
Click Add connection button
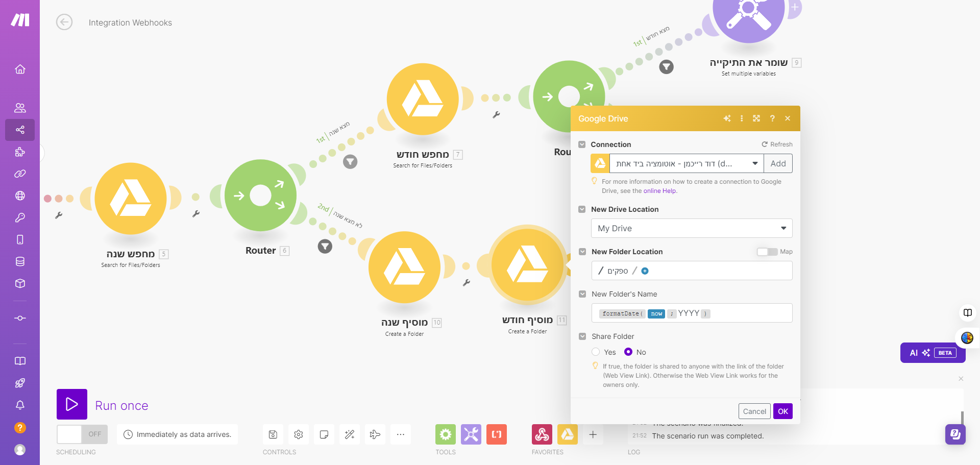(x=778, y=163)
